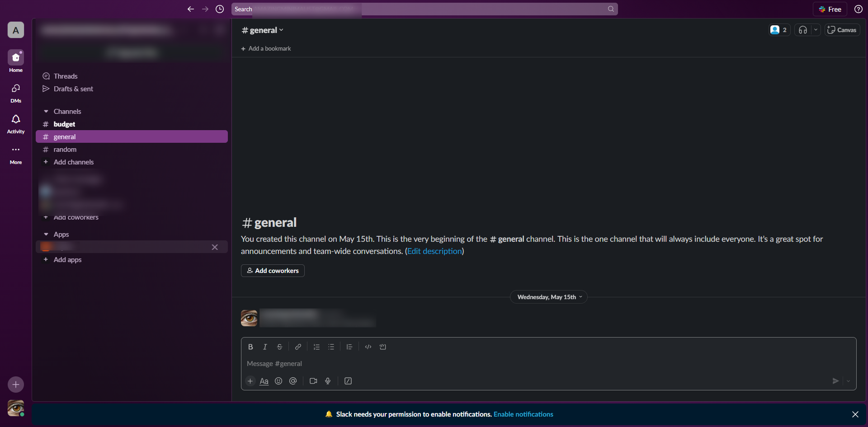The image size is (868, 427).
Task: Click the Edit description link
Action: pos(434,251)
